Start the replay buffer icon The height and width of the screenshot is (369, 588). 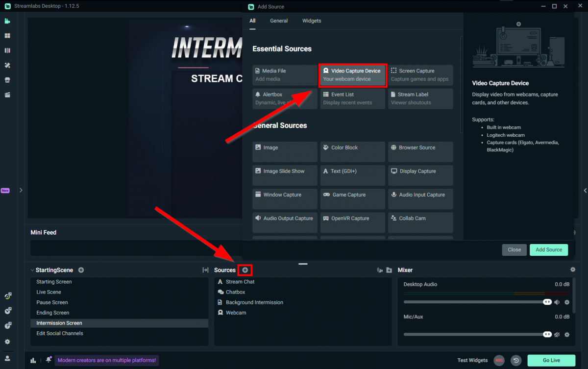coord(516,360)
